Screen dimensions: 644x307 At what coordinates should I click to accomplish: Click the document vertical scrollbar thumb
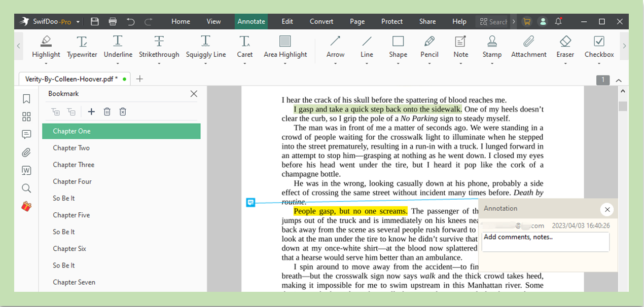(623, 106)
